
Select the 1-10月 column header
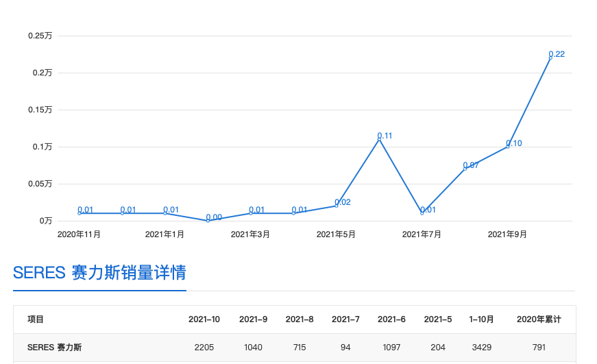(482, 319)
